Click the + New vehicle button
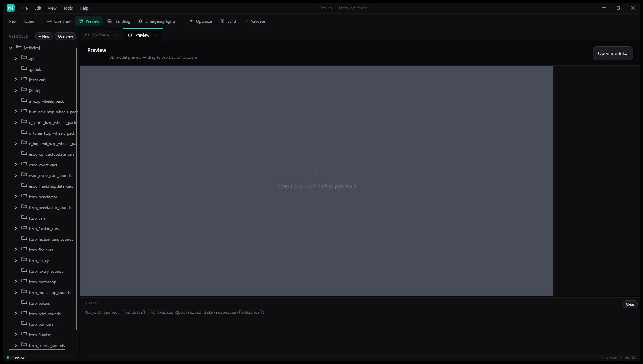643x364 pixels. click(x=44, y=36)
